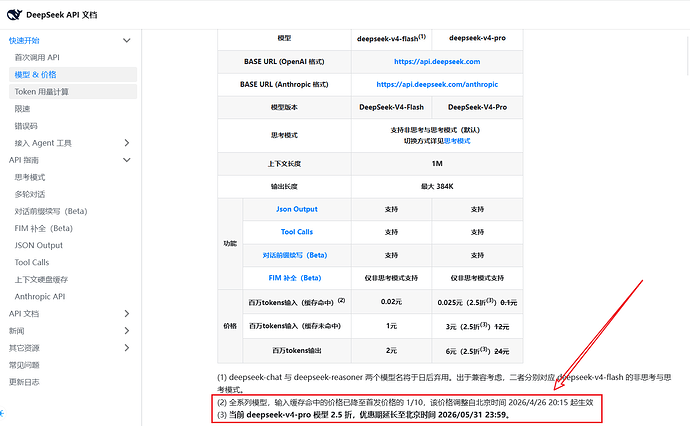Image resolution: width=690 pixels, height=426 pixels.
Task: Open Tool Calls sidebar item
Action: (32, 262)
